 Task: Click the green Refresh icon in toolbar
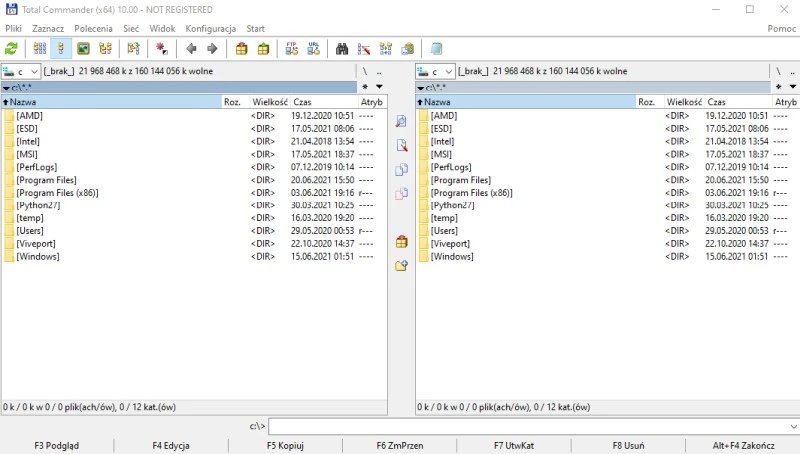click(x=12, y=48)
